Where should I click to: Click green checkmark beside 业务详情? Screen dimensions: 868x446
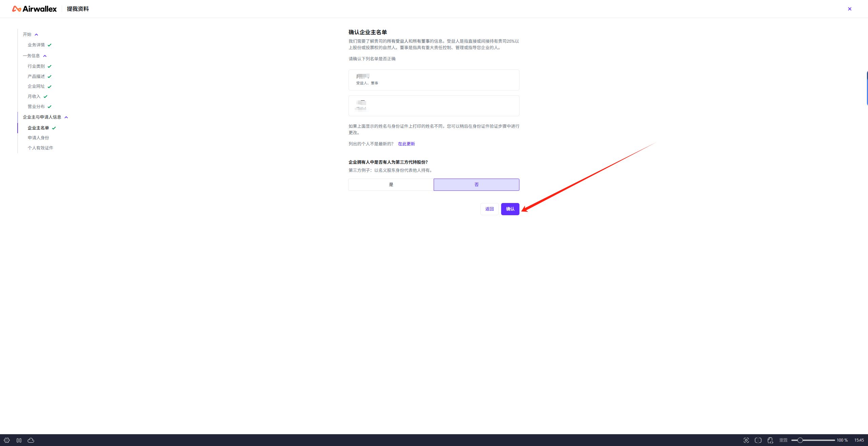50,45
